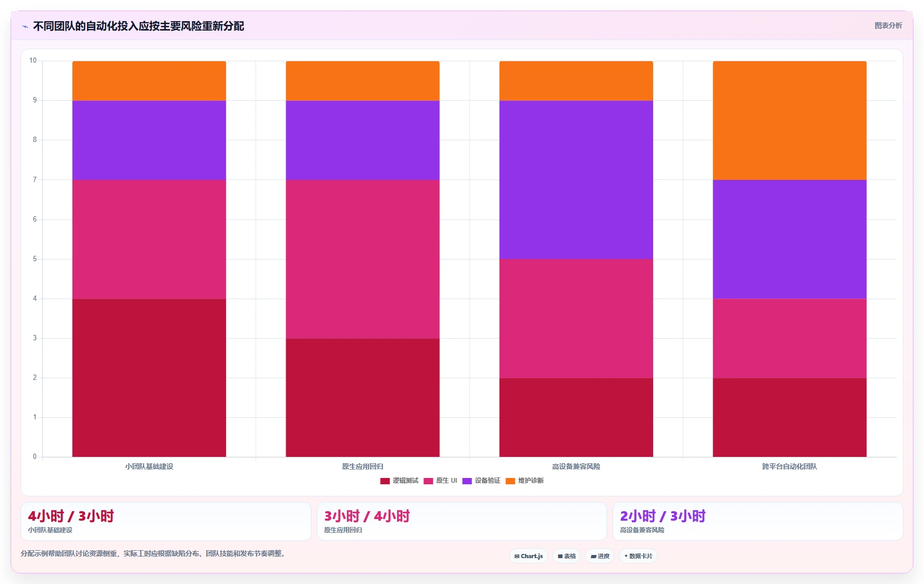Click the 维护诊断 segment of 跨平台自动化团队 bar
This screenshot has width=924, height=584.
789,120
